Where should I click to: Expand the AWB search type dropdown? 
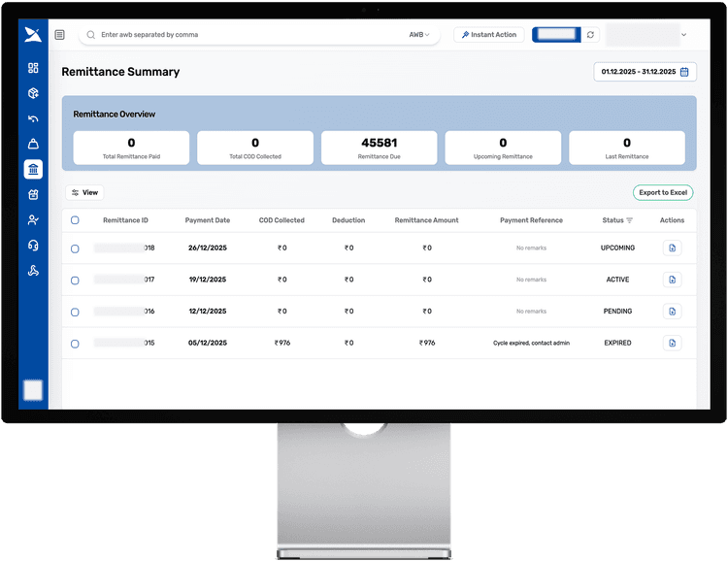point(419,35)
